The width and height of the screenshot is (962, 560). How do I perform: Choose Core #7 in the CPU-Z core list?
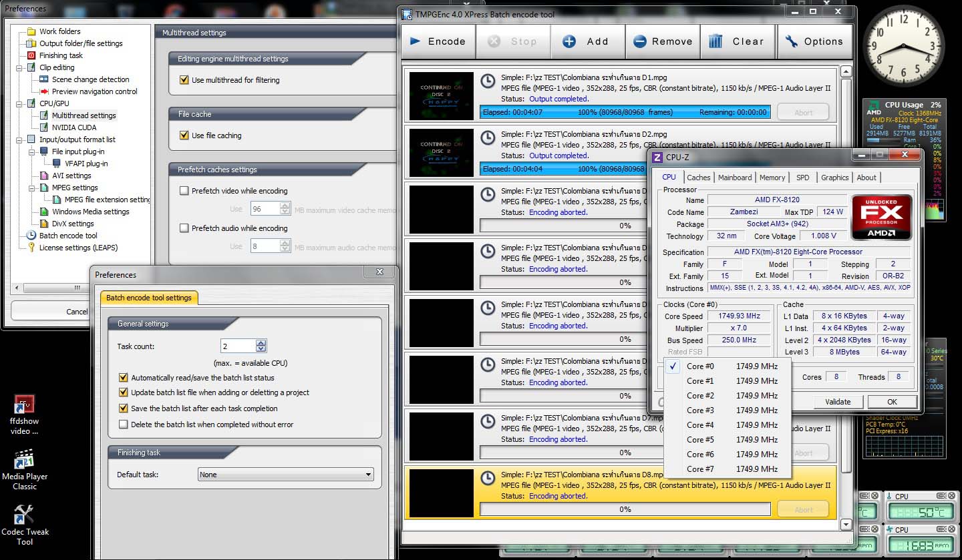tap(728, 469)
